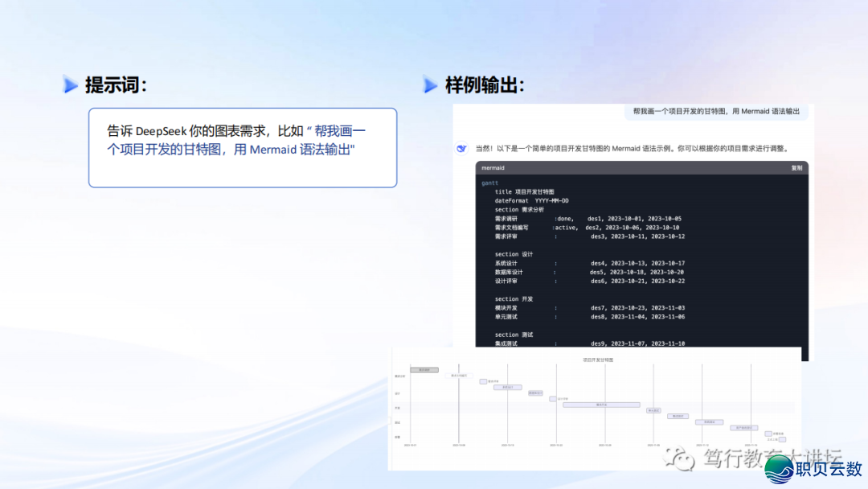Screen dimensions: 868x489
Task: Click the blue arrow beside 提示词
Action: click(71, 84)
